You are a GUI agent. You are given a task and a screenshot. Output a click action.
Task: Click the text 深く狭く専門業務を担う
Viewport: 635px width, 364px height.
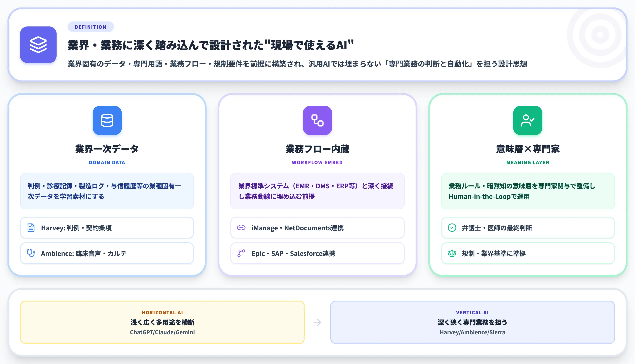coord(472,322)
